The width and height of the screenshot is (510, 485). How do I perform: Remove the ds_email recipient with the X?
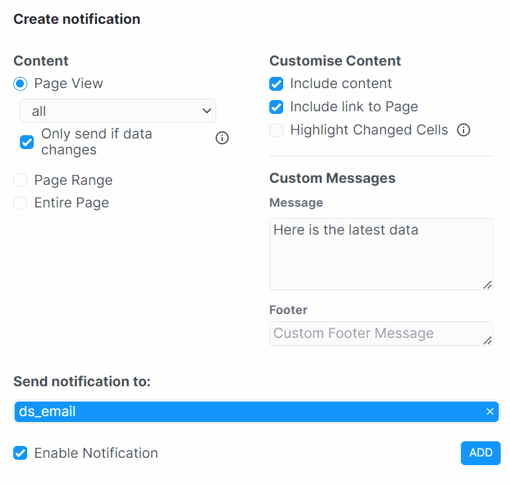490,412
